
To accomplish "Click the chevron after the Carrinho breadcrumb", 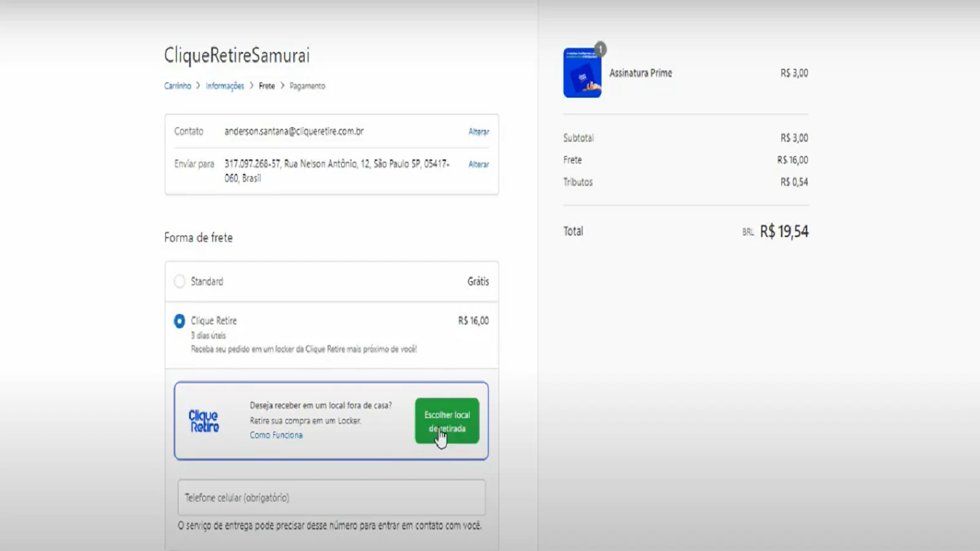I will coord(198,86).
